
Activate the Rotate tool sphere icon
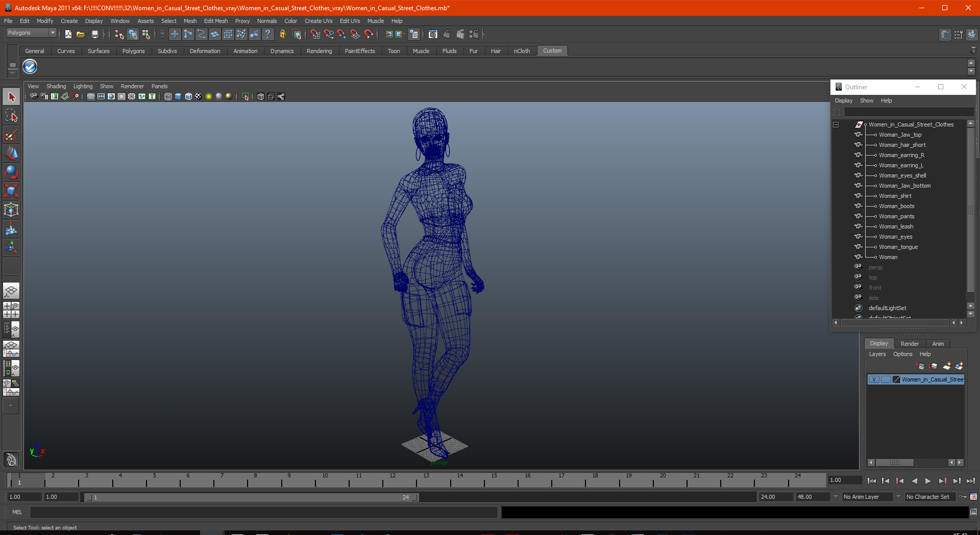(x=11, y=172)
